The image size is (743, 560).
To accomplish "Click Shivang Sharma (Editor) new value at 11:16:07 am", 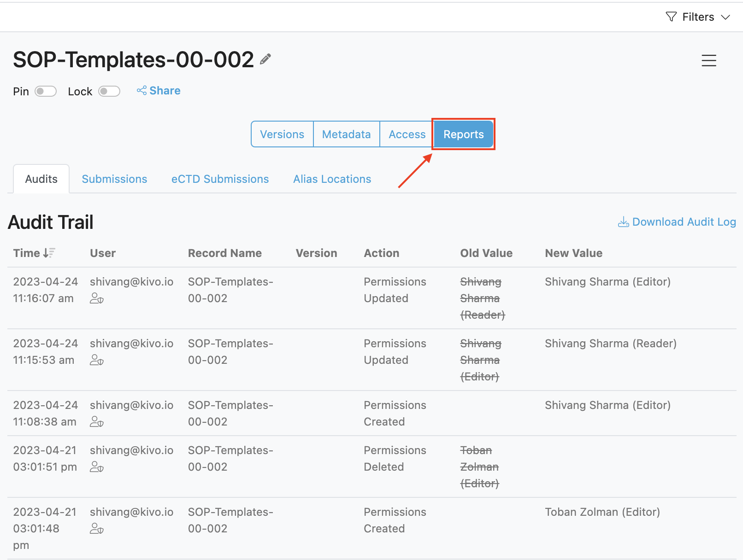I will 607,281.
